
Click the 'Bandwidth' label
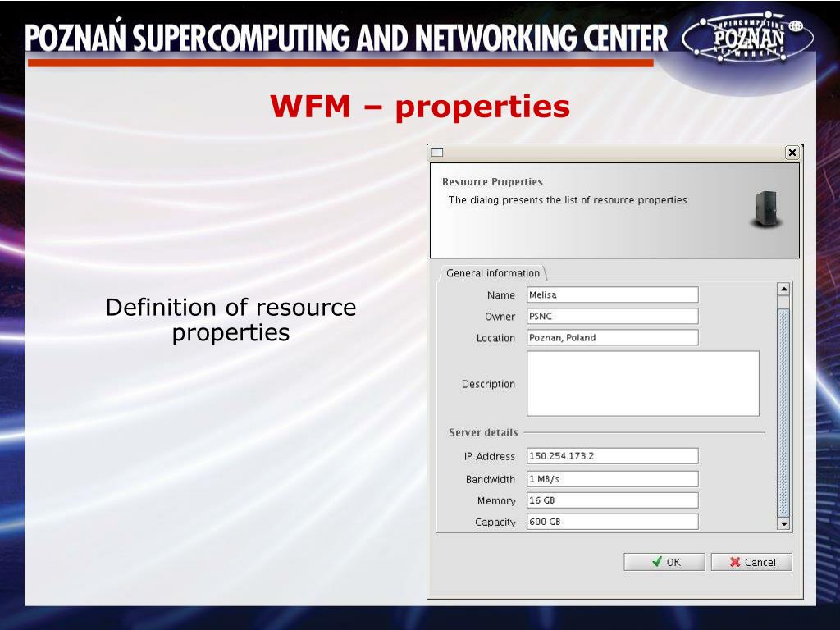[491, 479]
